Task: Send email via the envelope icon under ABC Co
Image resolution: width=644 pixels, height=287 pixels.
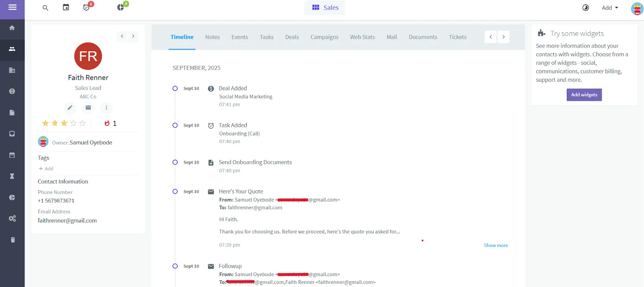Action: 88,108
